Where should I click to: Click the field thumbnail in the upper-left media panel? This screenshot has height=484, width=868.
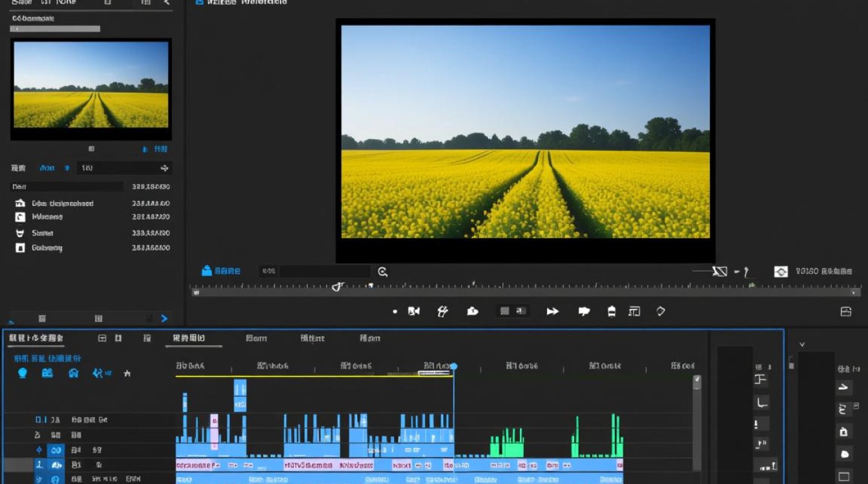point(91,85)
